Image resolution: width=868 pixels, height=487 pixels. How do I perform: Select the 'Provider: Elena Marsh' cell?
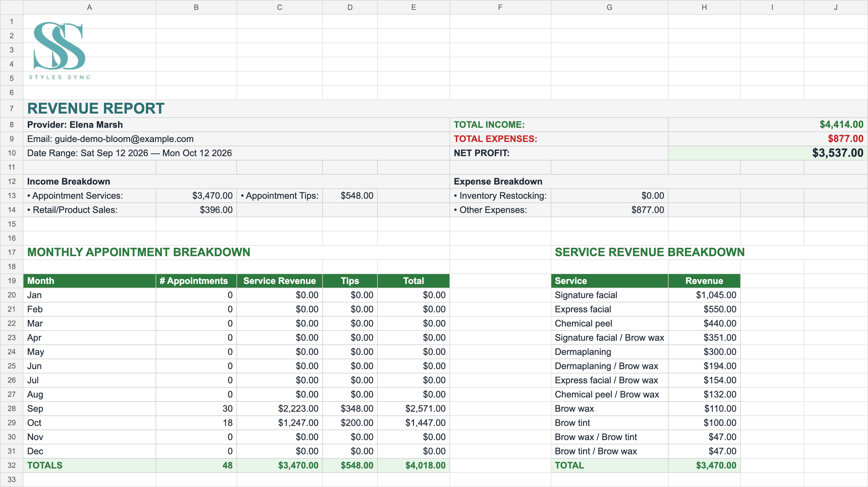click(236, 125)
